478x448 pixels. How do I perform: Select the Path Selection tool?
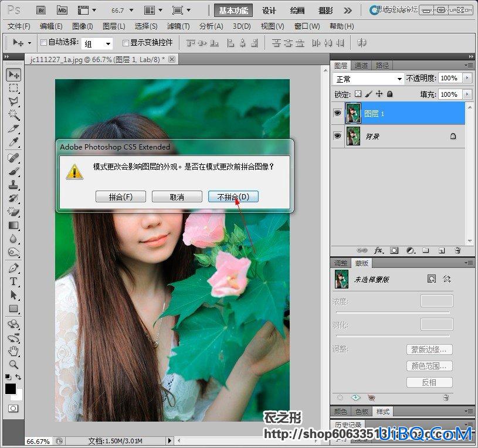[13, 295]
